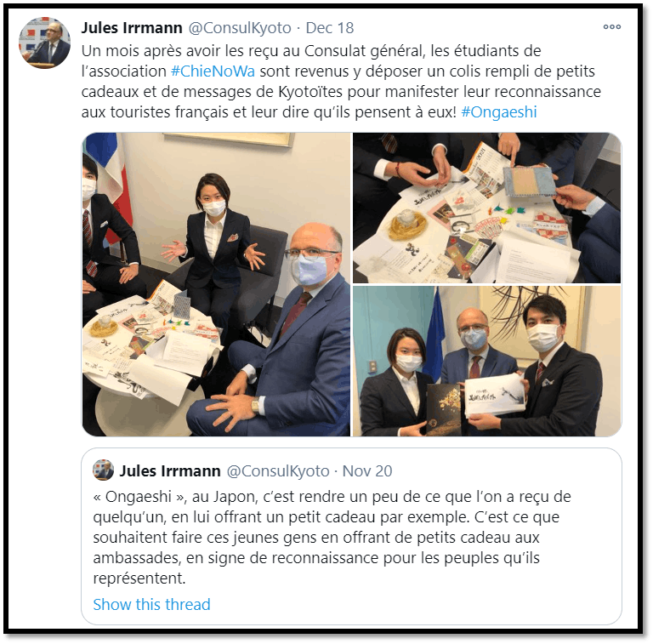Open the #Ongaeshi hashtag link
The width and height of the screenshot is (653, 644).
tap(498, 112)
